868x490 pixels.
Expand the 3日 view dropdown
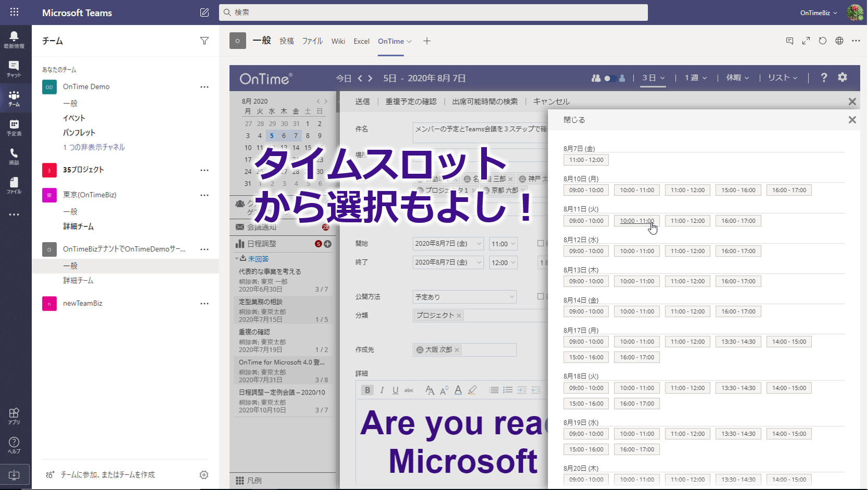click(x=653, y=78)
